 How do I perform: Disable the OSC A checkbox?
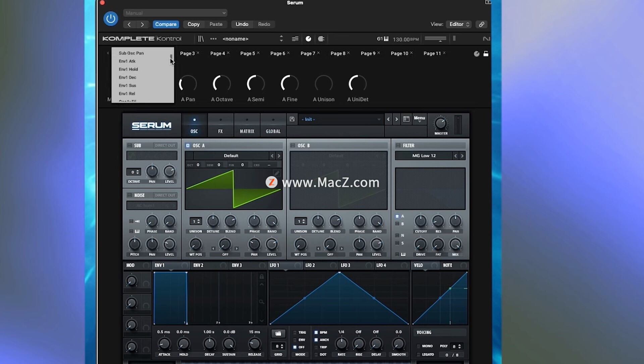pyautogui.click(x=188, y=146)
